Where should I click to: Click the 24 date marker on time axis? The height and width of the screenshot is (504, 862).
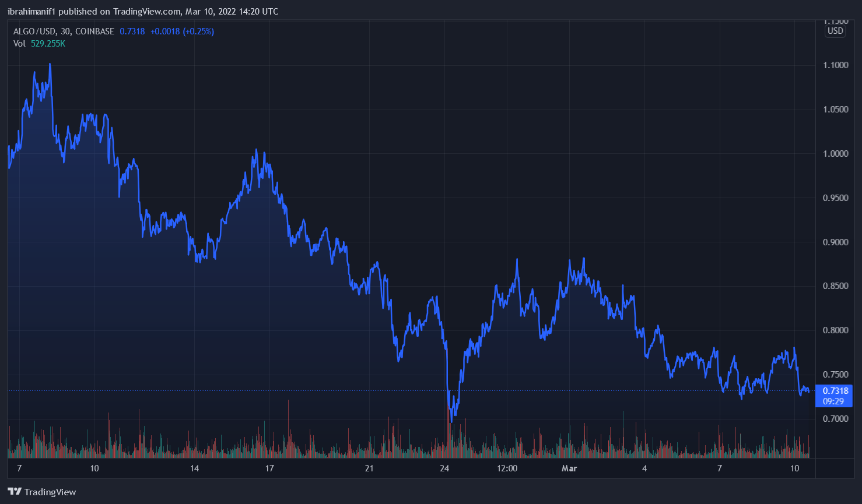point(445,468)
